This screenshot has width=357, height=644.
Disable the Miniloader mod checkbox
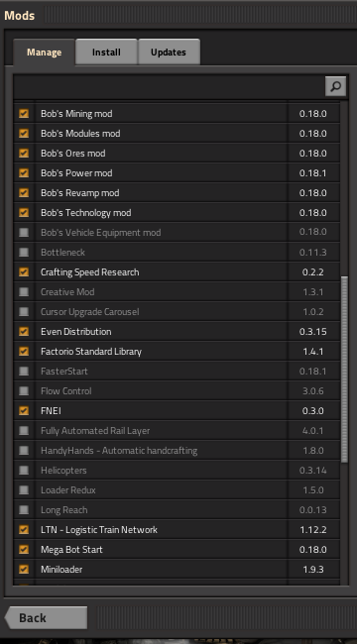point(24,570)
